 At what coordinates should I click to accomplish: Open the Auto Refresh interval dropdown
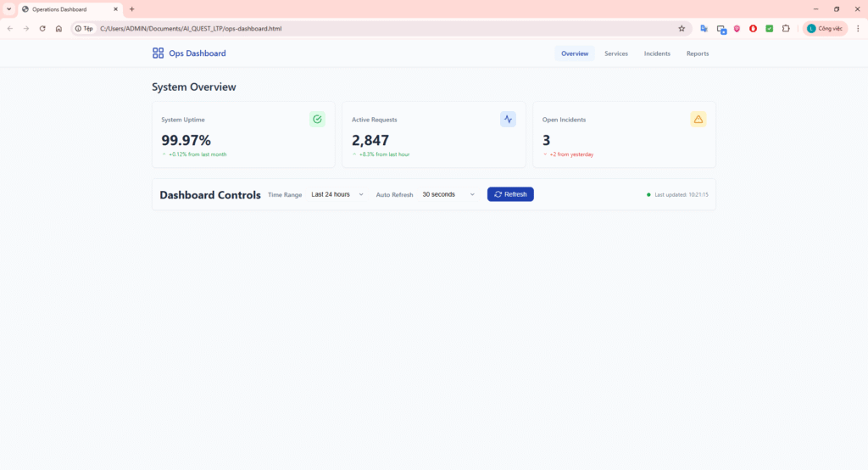click(x=448, y=194)
